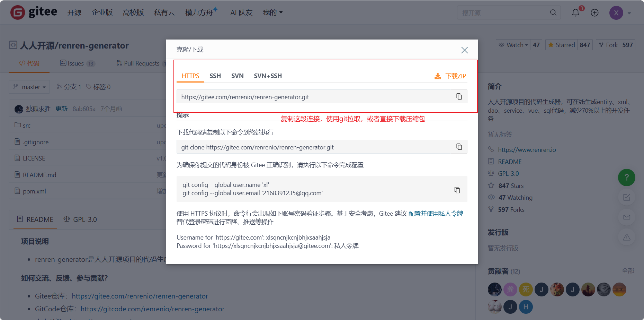Copy the git config commands
This screenshot has width=644, height=320.
tap(457, 190)
